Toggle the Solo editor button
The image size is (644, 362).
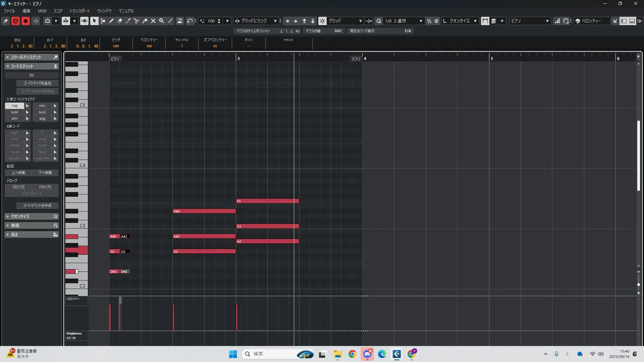15,21
